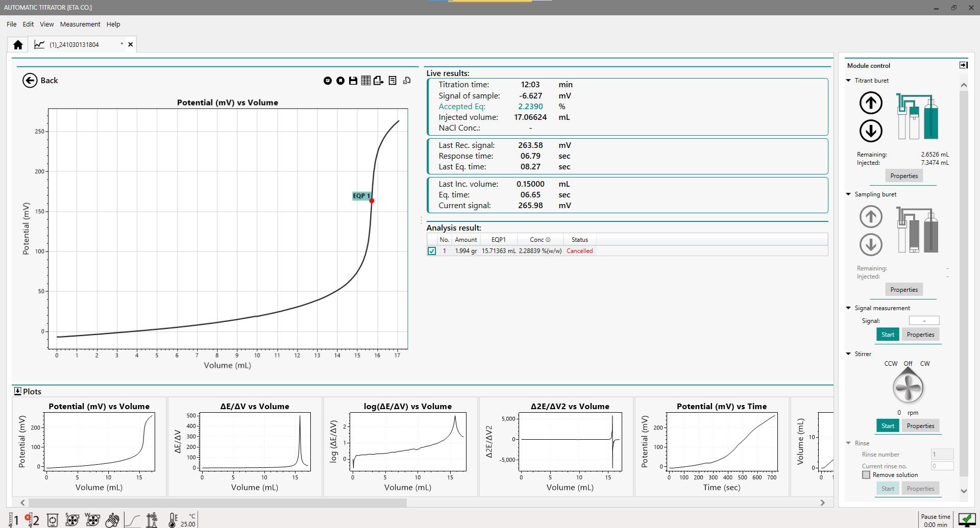Viewport: 980px width, 528px height.
Task: Open the View menu
Action: (x=46, y=24)
